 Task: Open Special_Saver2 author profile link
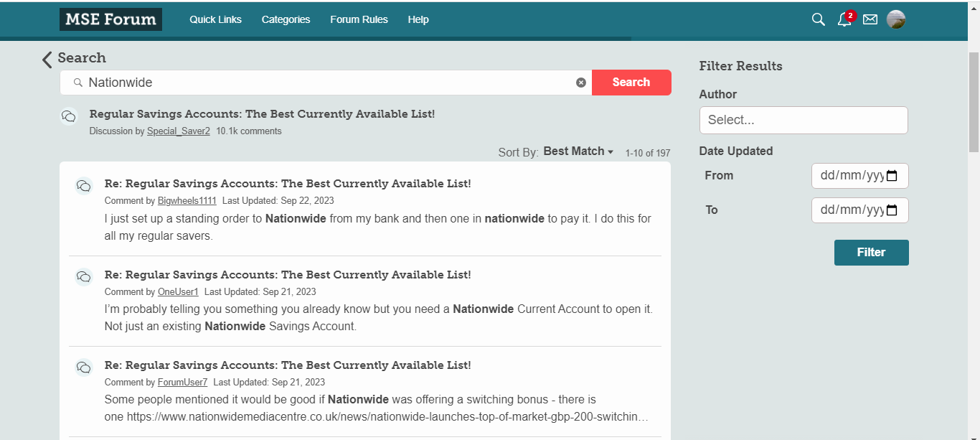click(179, 131)
